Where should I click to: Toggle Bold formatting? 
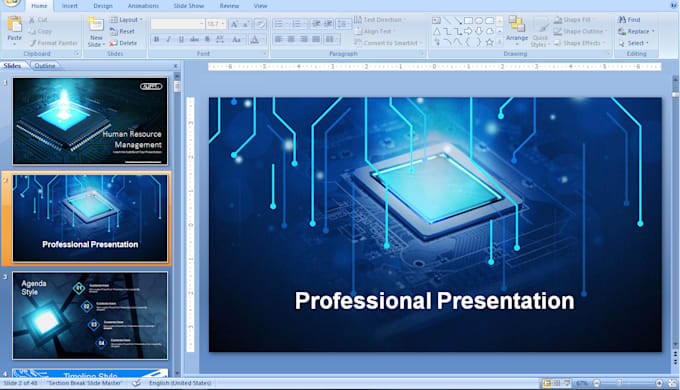pos(157,39)
